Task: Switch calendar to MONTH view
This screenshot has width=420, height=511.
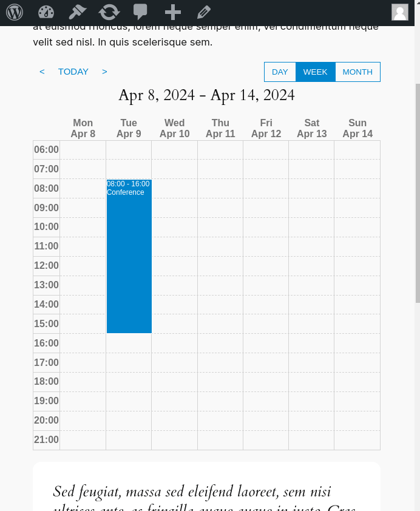Action: [357, 72]
